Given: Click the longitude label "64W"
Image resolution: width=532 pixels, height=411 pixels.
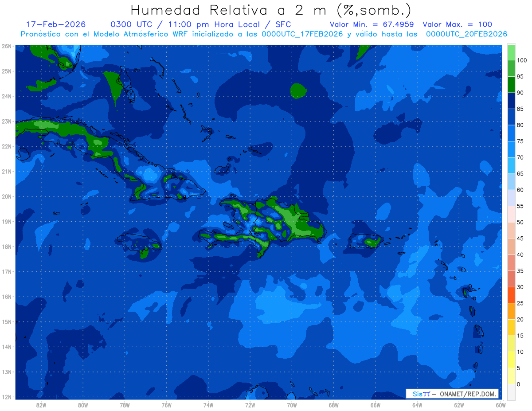Looking at the screenshot, I should (417, 404).
